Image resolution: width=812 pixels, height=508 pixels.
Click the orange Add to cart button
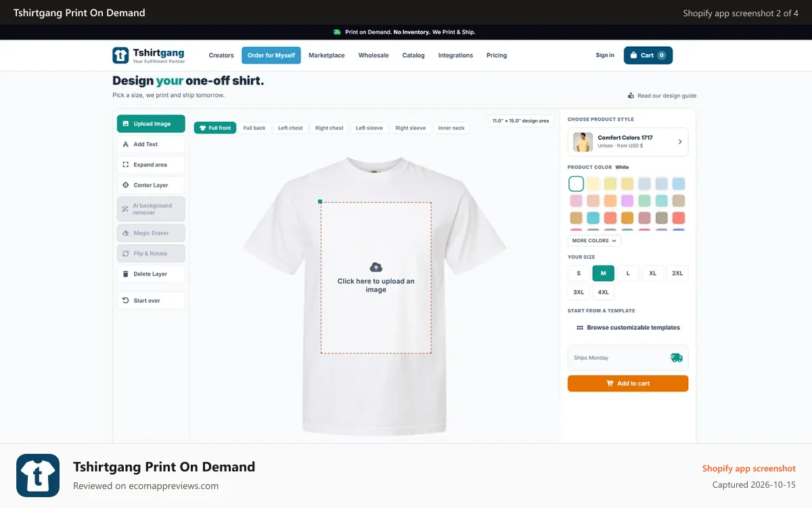[x=628, y=383]
